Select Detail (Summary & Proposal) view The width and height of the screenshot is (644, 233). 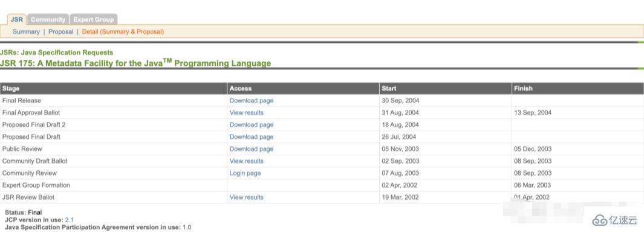123,31
